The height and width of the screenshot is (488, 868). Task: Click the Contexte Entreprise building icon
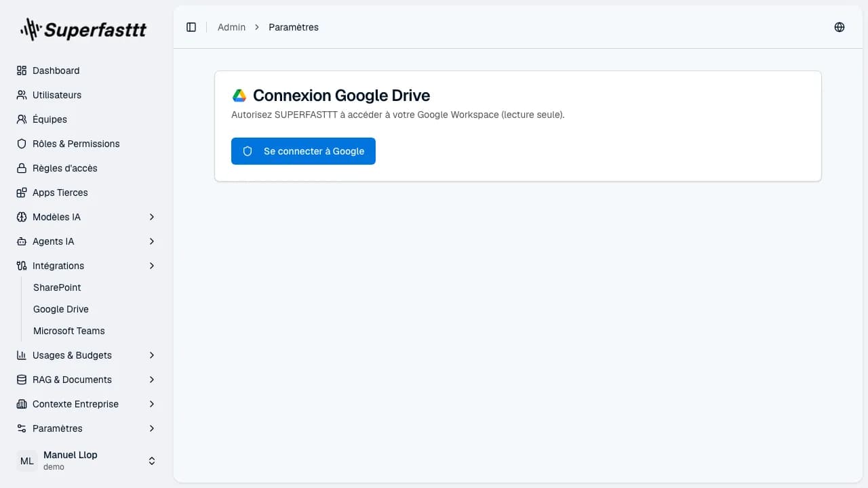tap(22, 404)
